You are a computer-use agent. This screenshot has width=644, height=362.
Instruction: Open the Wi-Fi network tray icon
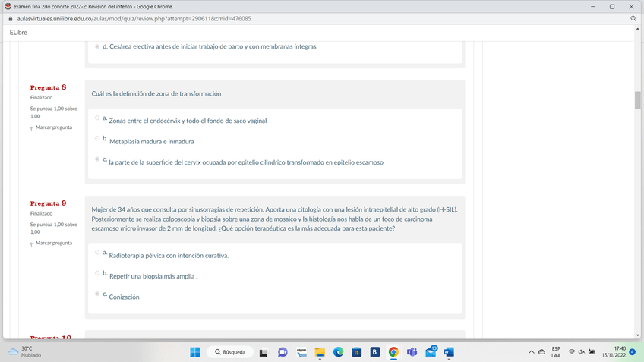(x=571, y=352)
